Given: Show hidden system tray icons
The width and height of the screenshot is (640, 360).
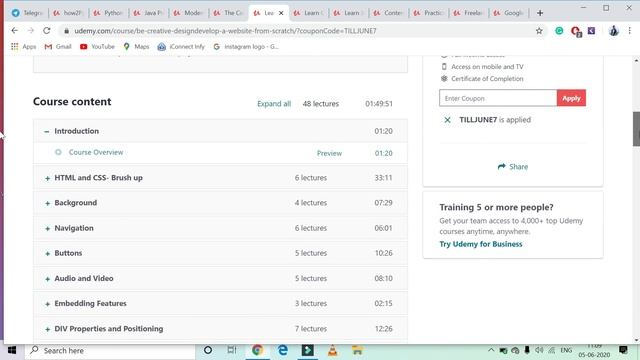Looking at the screenshot, I should point(491,350).
